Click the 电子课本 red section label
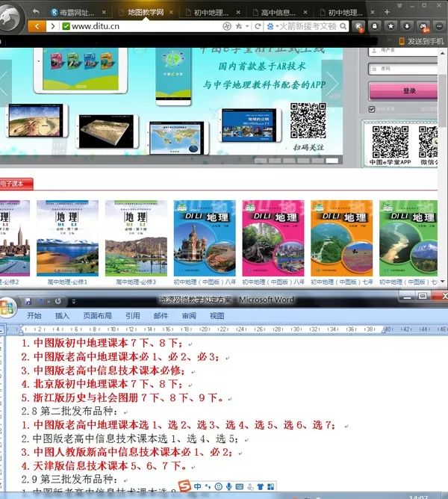Viewport: 448px width, 499px height. [16, 184]
